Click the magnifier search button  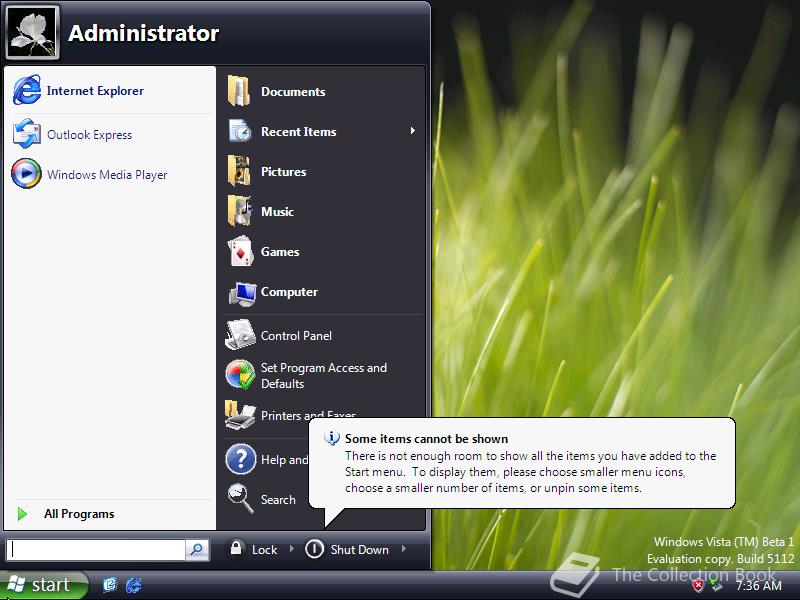coord(196,549)
